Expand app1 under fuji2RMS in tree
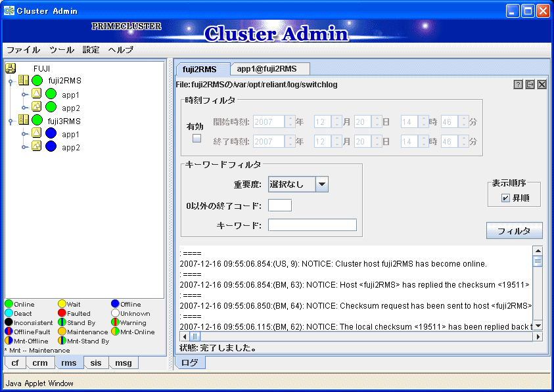554x392 pixels. (24, 95)
